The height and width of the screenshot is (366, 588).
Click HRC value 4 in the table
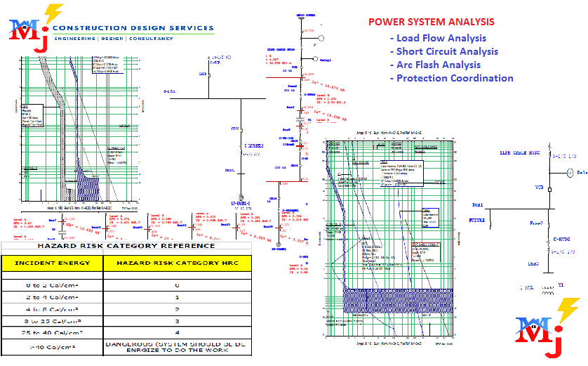click(177, 333)
